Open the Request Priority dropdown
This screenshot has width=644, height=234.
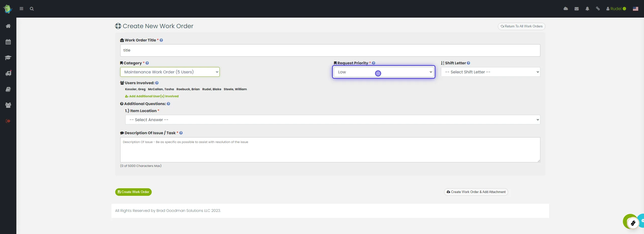pos(384,72)
